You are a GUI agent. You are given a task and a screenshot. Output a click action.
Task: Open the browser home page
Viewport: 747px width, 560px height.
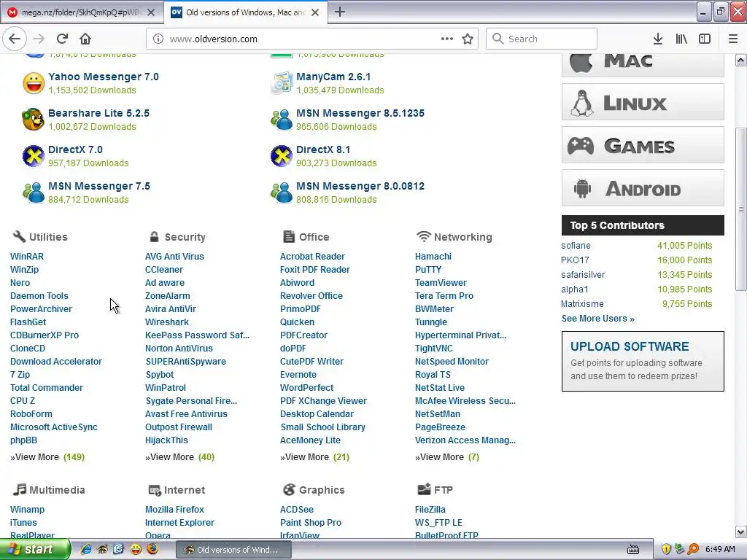click(x=85, y=39)
